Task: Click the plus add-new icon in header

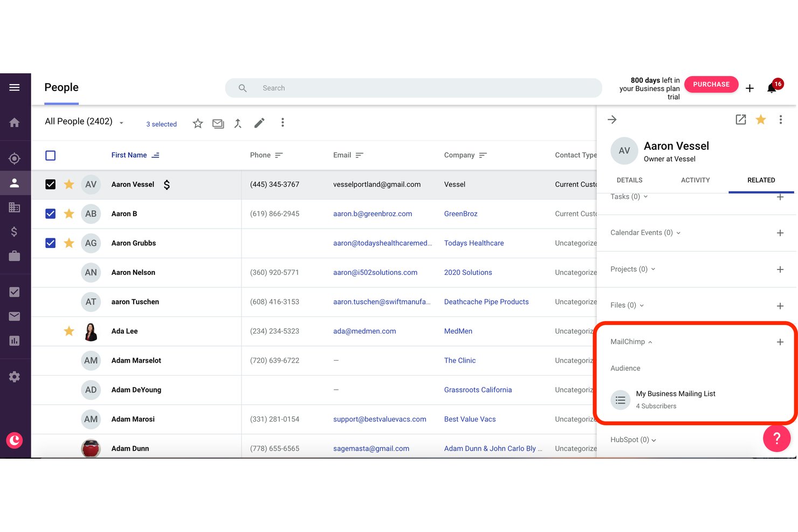Action: pos(749,88)
